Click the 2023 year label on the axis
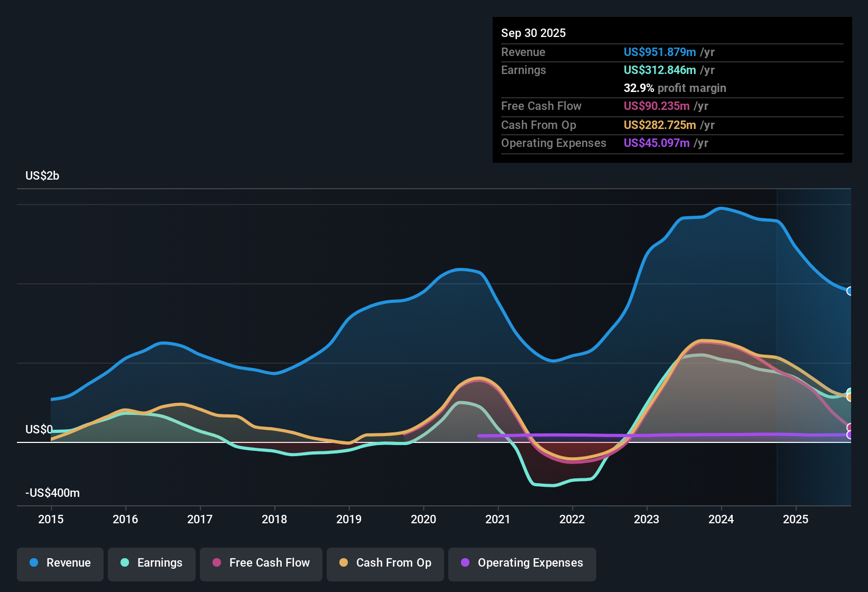Viewport: 868px width, 592px height. [x=647, y=520]
